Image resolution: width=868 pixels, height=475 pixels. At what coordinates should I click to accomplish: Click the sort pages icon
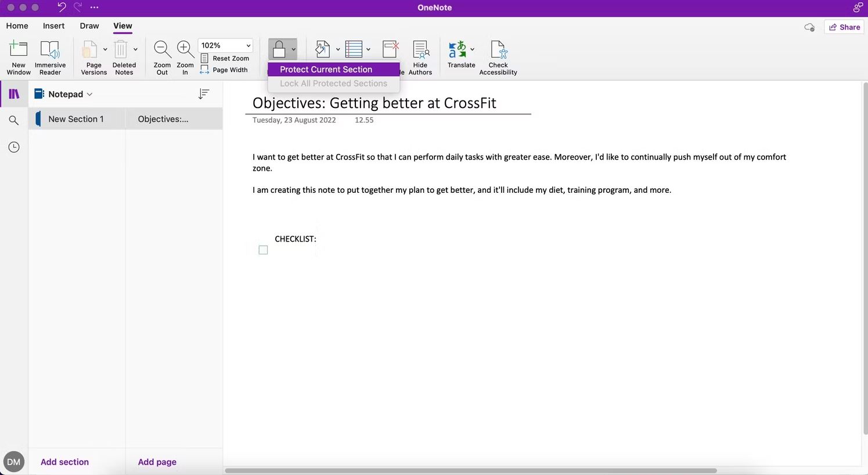coord(204,93)
